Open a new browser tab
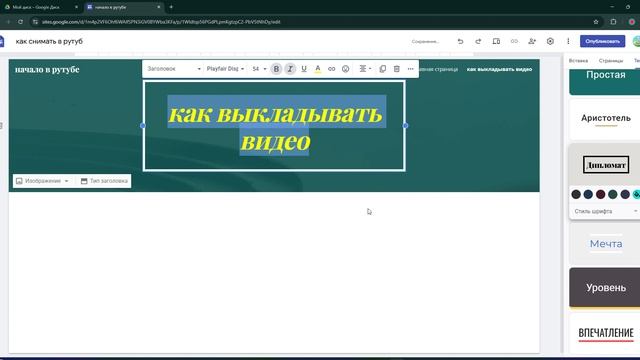 (171, 7)
